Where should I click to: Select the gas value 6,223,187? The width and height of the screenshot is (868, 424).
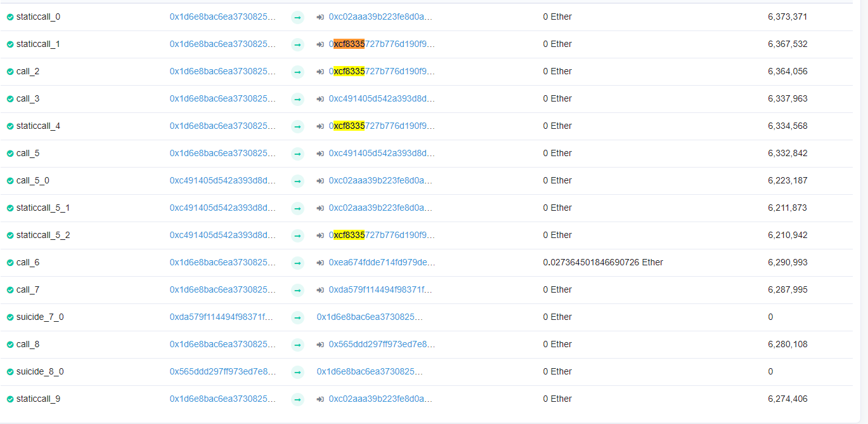coord(787,181)
